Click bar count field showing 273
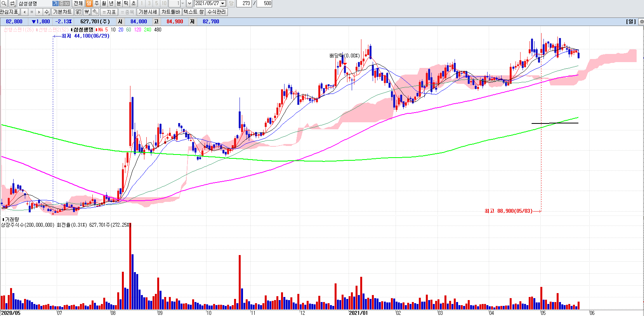This screenshot has width=644, height=316. tap(244, 3)
